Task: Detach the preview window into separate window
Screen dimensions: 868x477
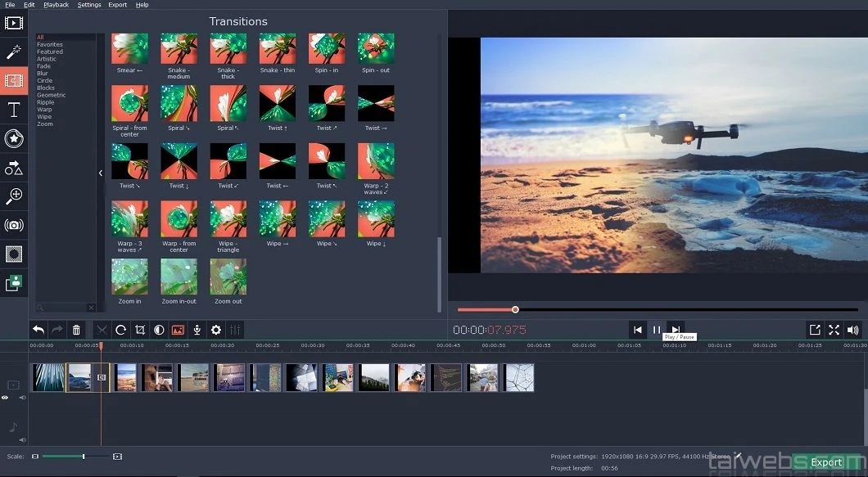Action: click(815, 330)
